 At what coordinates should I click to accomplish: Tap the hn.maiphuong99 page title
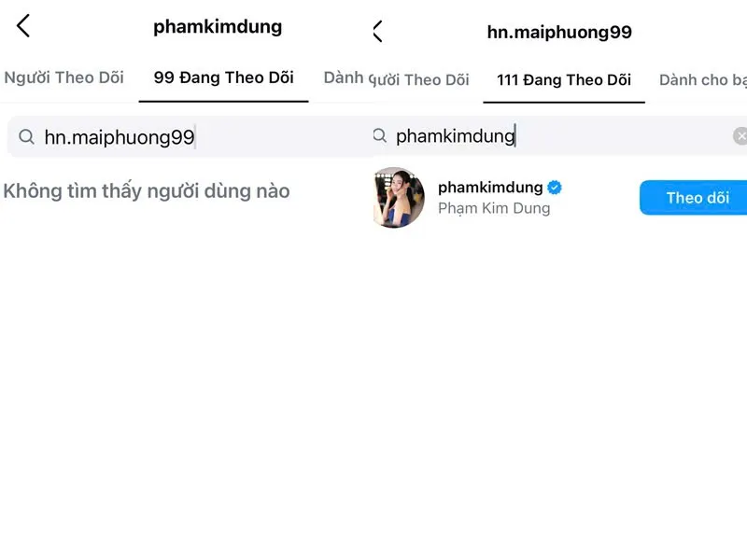point(559,33)
